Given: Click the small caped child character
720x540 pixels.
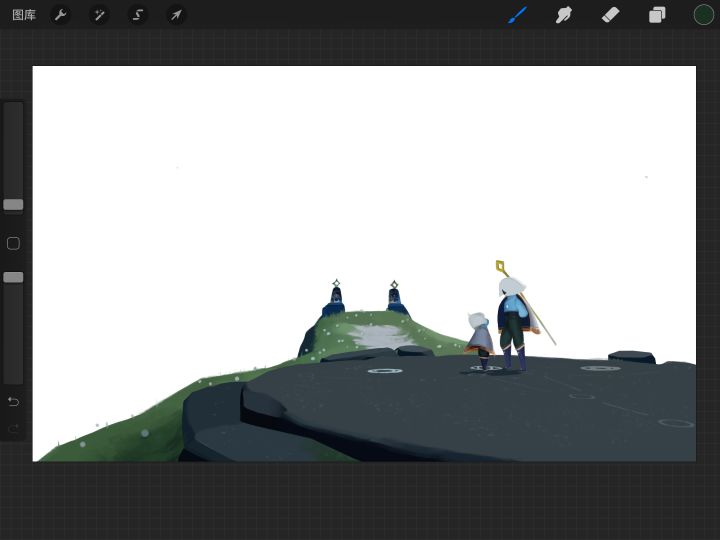Looking at the screenshot, I should (x=479, y=341).
